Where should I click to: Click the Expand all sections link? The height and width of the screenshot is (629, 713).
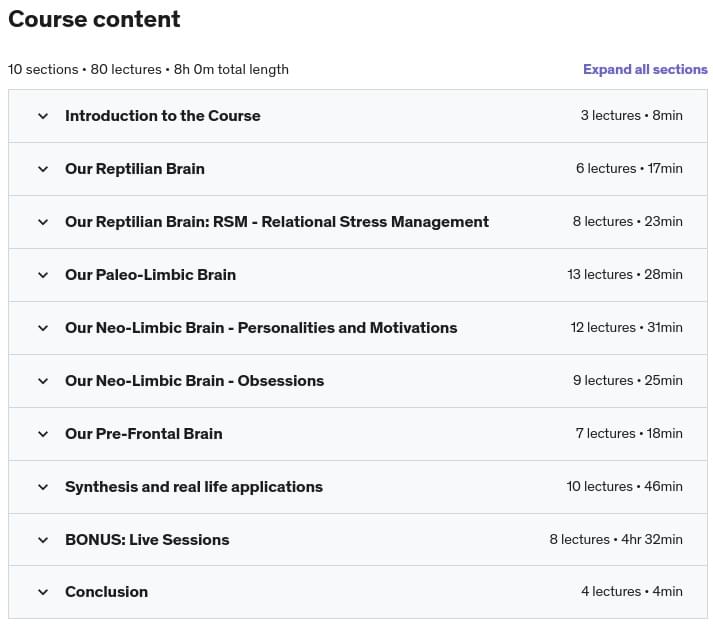click(x=645, y=69)
